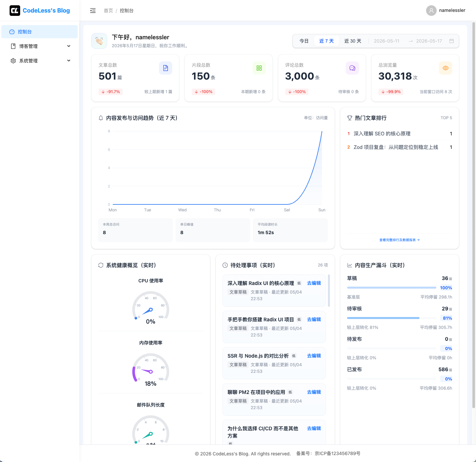The height and width of the screenshot is (462, 476).
Task: Open the 系统管理 sidebar menu
Action: 40,61
